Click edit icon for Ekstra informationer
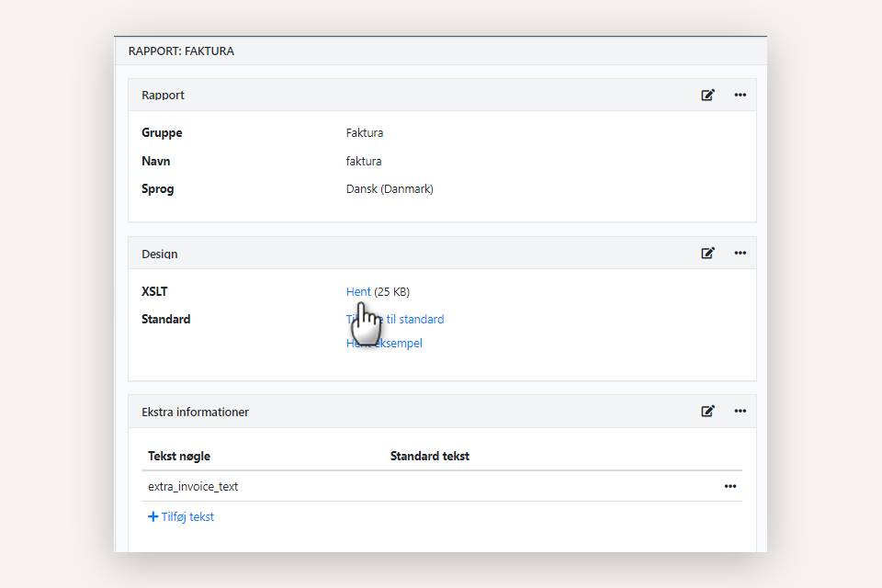Viewport: 882px width, 588px height. point(707,412)
